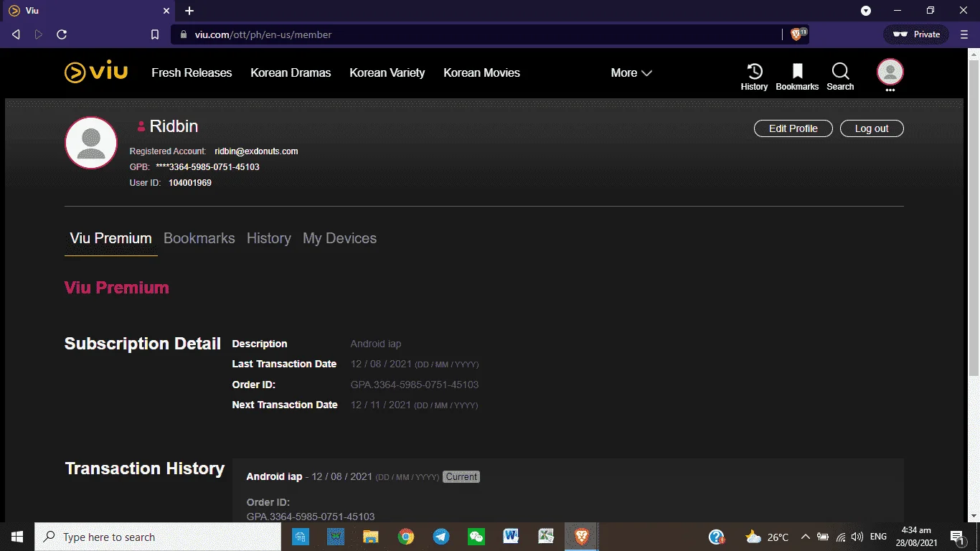Click the ENG language indicator
The image size is (980, 551).
[x=878, y=537]
